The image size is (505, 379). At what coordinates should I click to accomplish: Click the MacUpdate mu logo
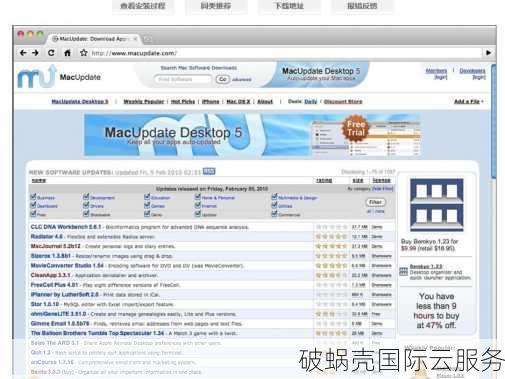[36, 77]
